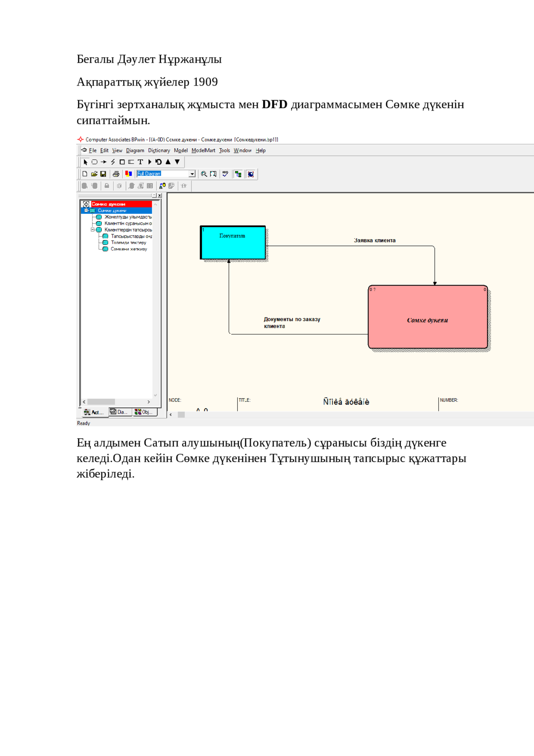Select the Тапсырыстарды өңдеу tree item
The image size is (534, 756).
click(131, 236)
